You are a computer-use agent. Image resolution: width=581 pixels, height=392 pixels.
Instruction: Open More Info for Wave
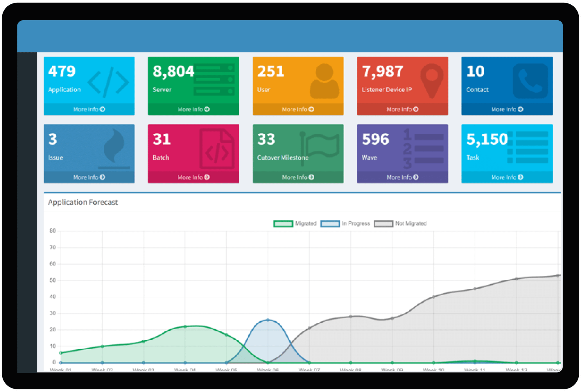[x=403, y=177]
